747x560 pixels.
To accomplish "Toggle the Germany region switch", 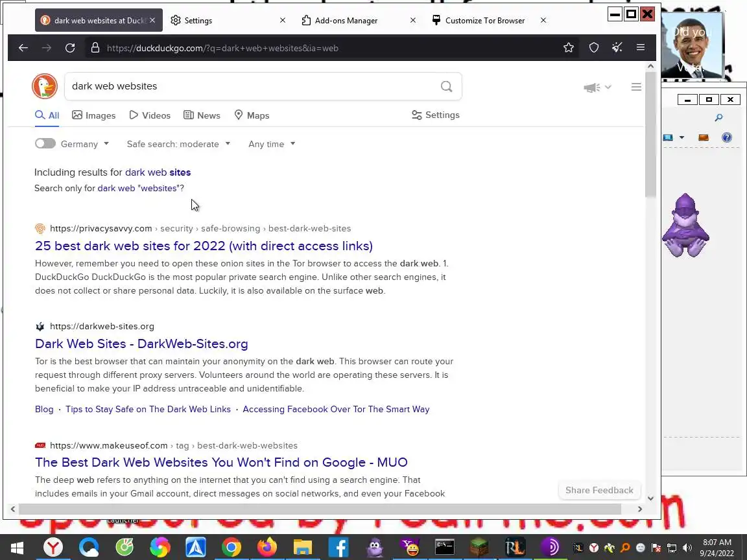I will coord(45,143).
